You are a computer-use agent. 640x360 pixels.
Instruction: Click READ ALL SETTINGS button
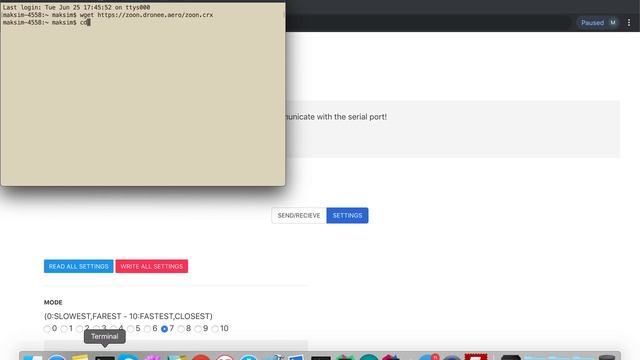(78, 266)
